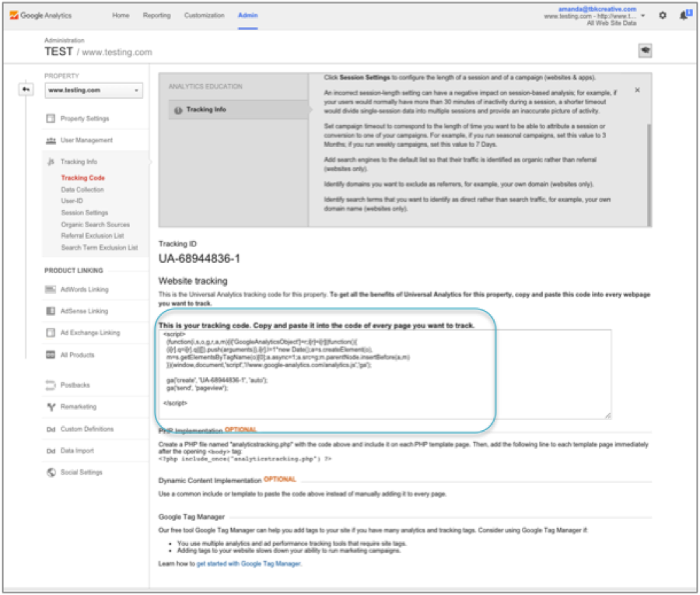
Task: Open All Products
Action: click(x=78, y=355)
